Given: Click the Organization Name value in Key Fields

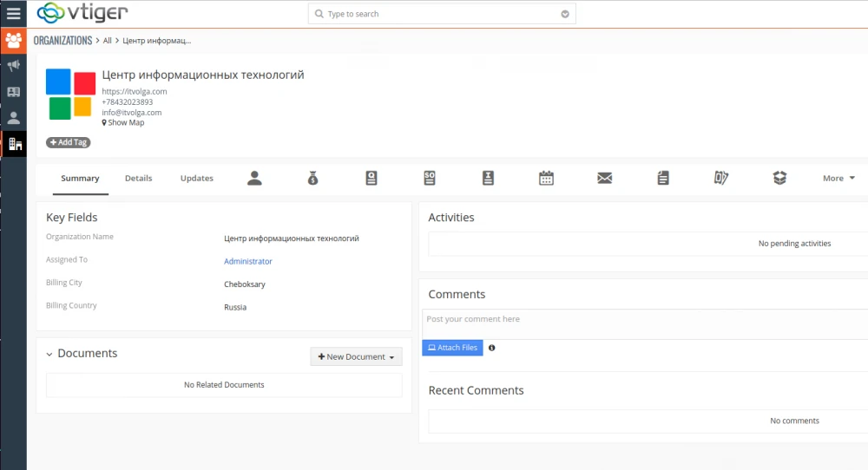Looking at the screenshot, I should click(x=292, y=238).
